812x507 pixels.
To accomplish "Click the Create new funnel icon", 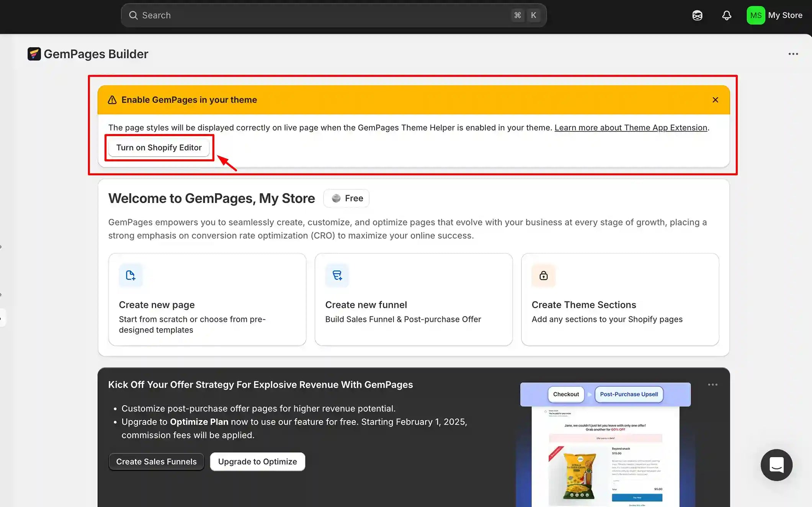I will (337, 275).
